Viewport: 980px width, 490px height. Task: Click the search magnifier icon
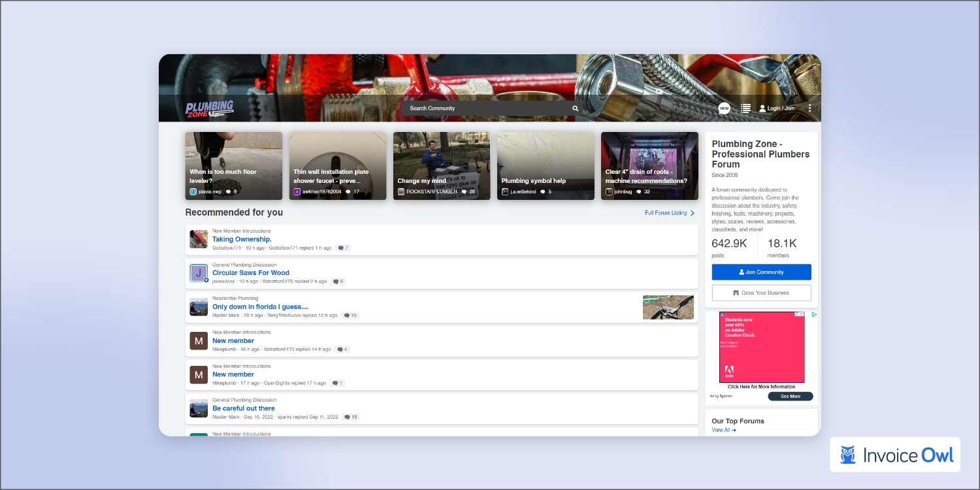point(576,108)
